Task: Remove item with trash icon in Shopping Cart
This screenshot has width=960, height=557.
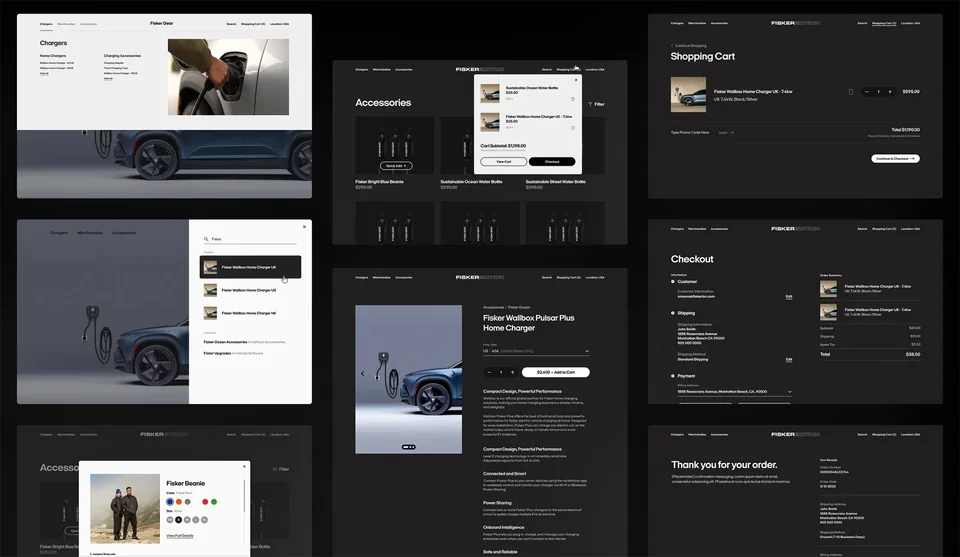Action: click(x=850, y=92)
